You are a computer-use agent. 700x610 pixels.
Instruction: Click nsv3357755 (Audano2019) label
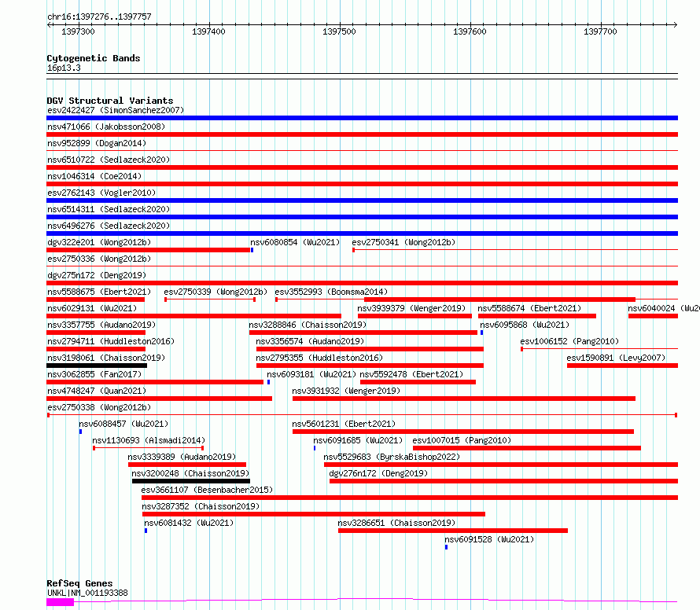point(101,325)
